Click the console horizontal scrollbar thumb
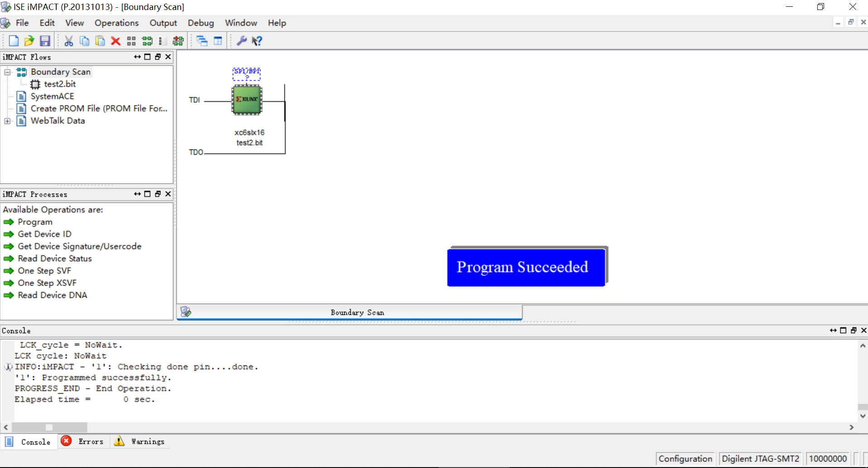The height and width of the screenshot is (468, 868). (50, 427)
